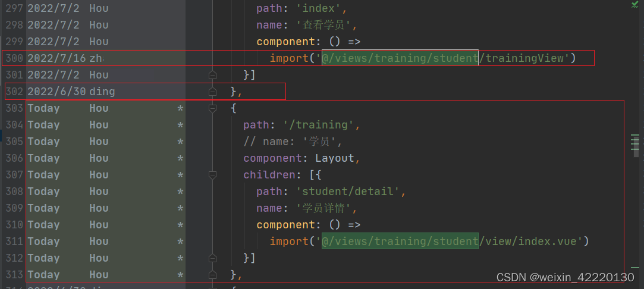Click Today Hou annotation on line 308
This screenshot has width=644, height=289.
click(x=68, y=191)
